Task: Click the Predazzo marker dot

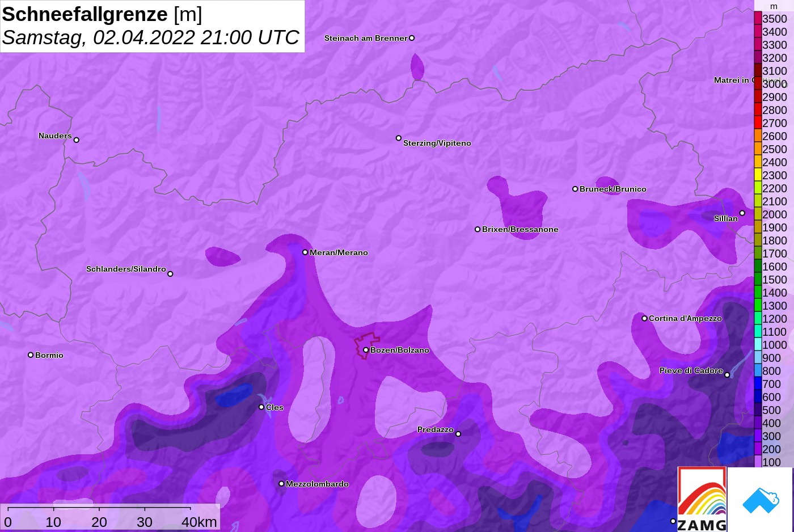Action: pyautogui.click(x=458, y=434)
